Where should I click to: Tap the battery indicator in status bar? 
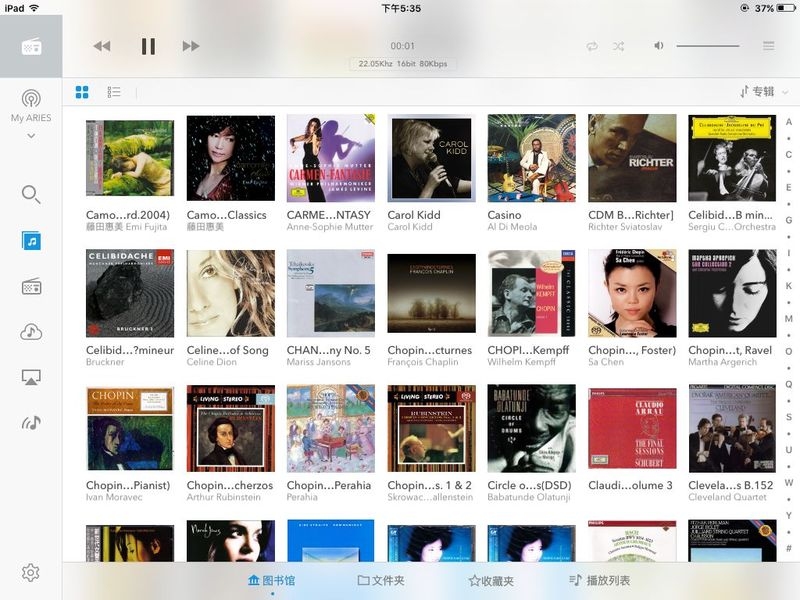pos(786,8)
